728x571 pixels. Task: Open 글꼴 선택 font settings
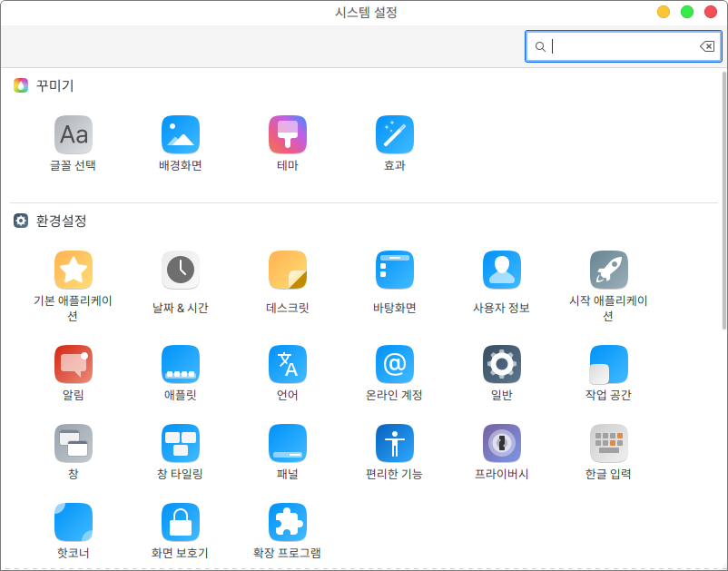coord(73,135)
